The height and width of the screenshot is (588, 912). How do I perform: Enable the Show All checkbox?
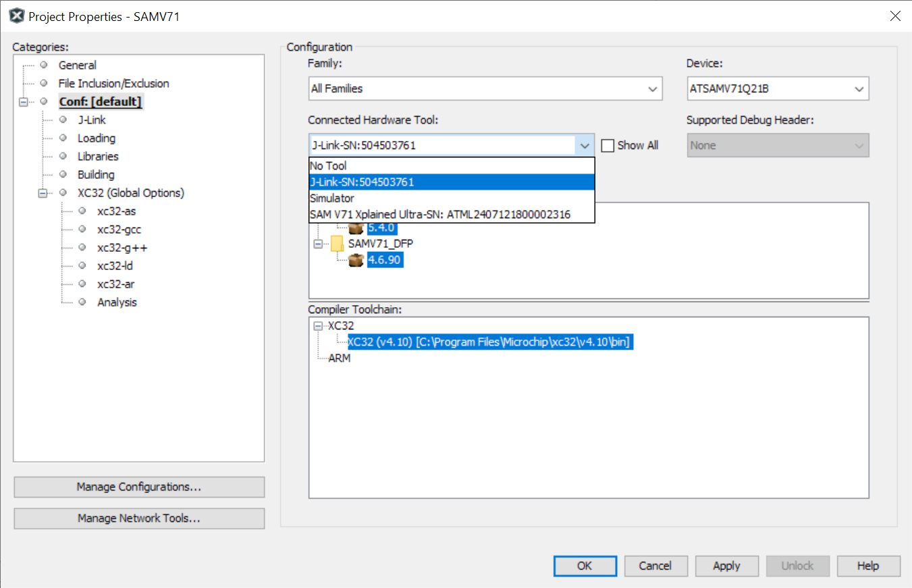pos(608,145)
